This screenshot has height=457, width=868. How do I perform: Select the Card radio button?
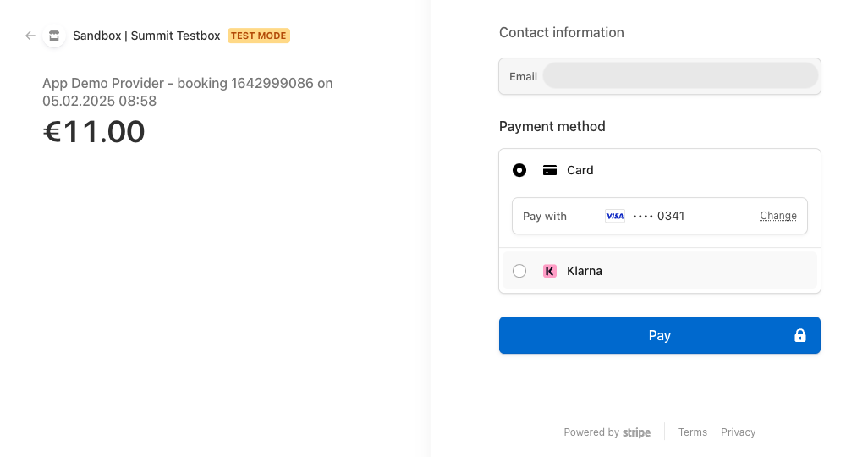[519, 170]
